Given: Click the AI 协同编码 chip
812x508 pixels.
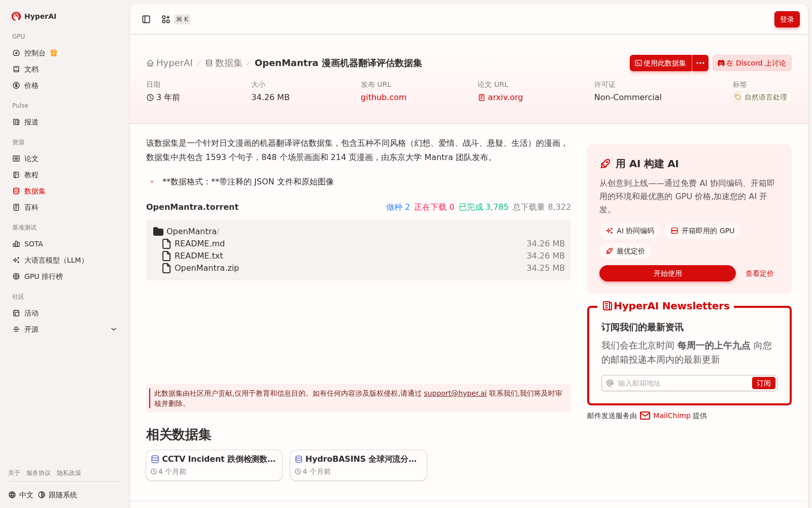Looking at the screenshot, I should (630, 231).
